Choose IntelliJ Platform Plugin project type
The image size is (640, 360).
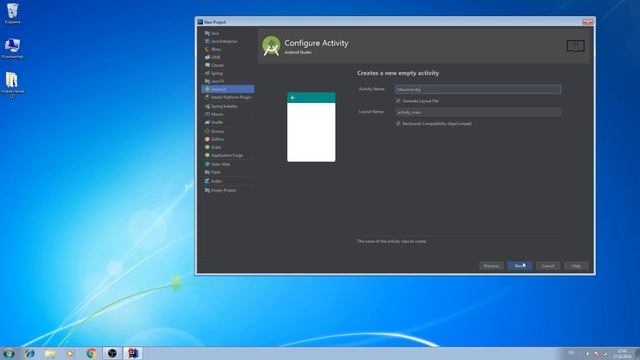227,97
